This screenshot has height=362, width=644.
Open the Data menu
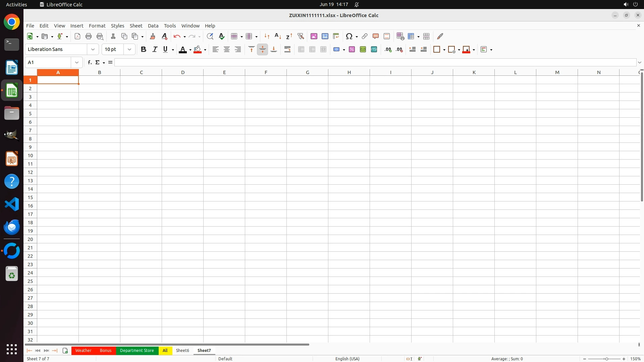(x=153, y=26)
